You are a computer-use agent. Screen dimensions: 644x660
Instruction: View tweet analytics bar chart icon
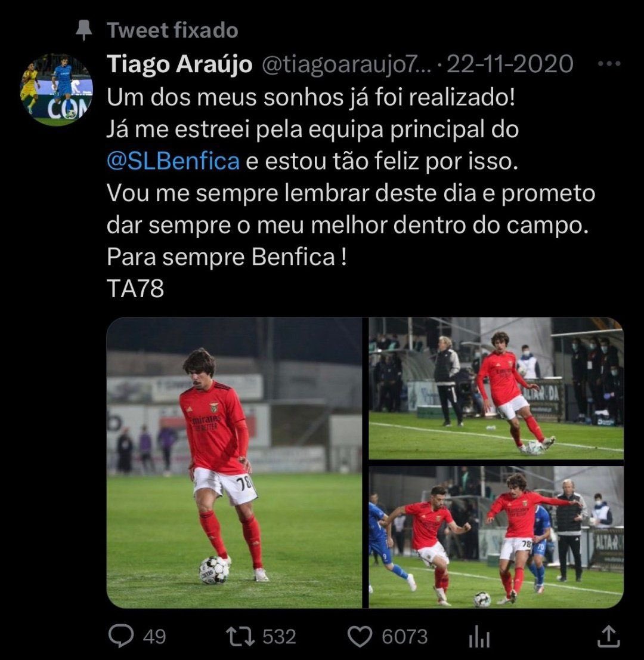(x=479, y=636)
